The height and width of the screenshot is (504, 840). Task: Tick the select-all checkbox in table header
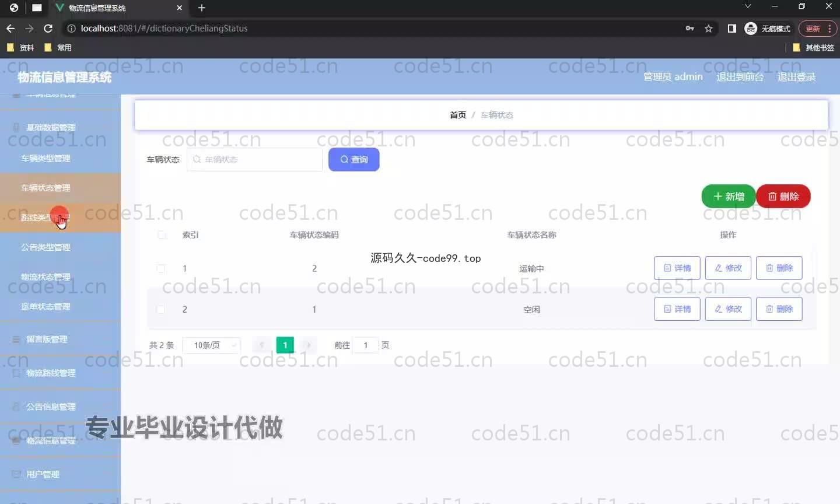point(162,235)
